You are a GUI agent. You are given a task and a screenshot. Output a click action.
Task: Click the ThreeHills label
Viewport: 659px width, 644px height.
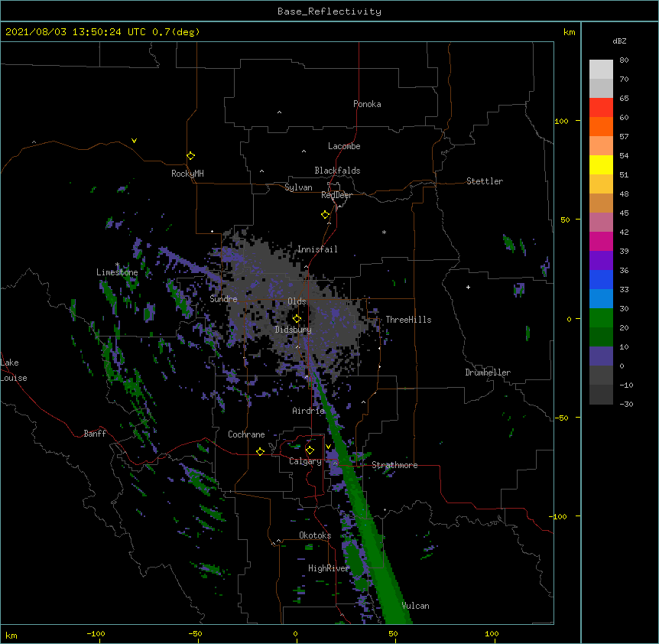408,320
